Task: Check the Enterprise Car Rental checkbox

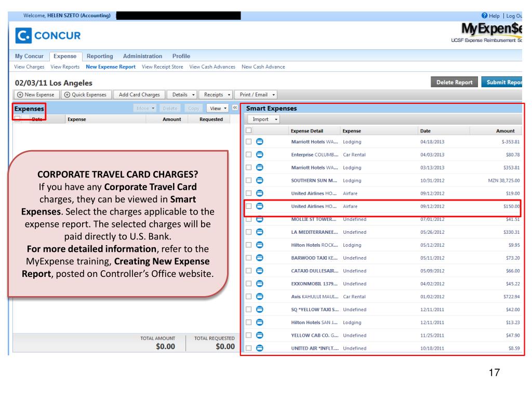Action: tap(249, 154)
